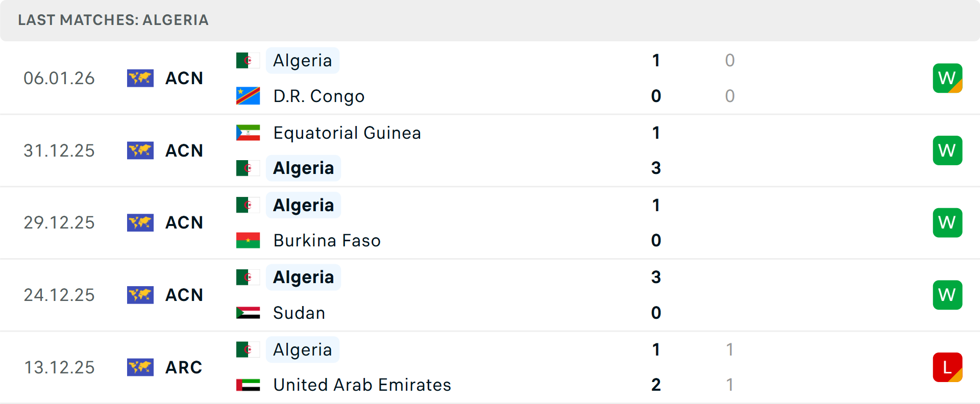Click the win badge for the 06.01.26 match

click(x=947, y=78)
